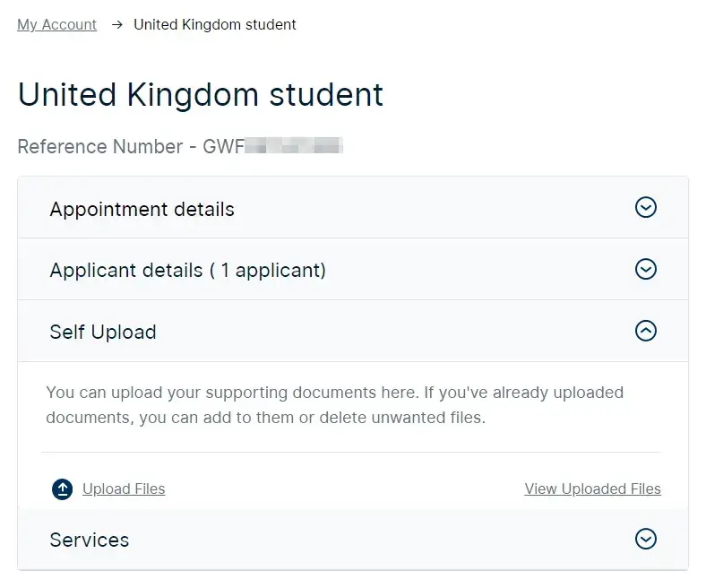Click the Services section title
The image size is (706, 588).
coord(90,540)
